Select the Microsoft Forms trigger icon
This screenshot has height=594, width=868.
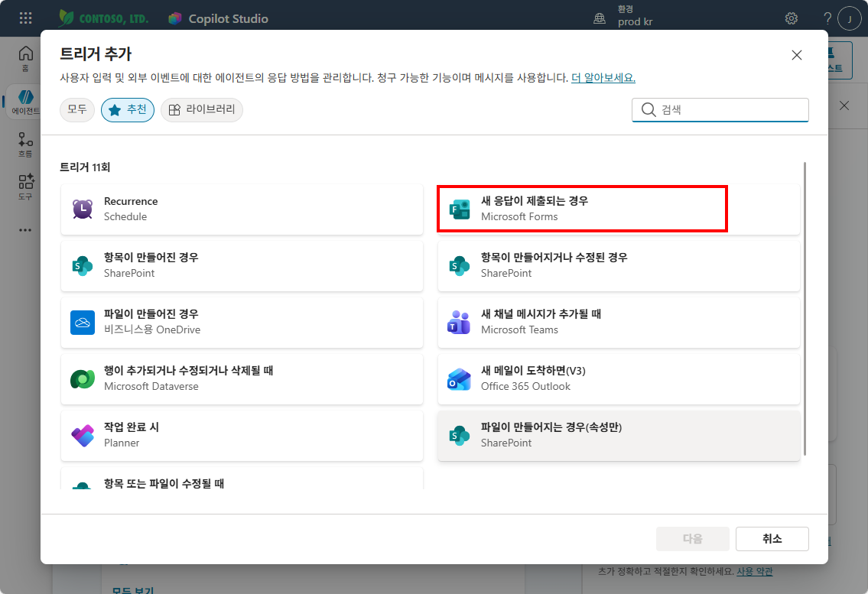pos(460,209)
